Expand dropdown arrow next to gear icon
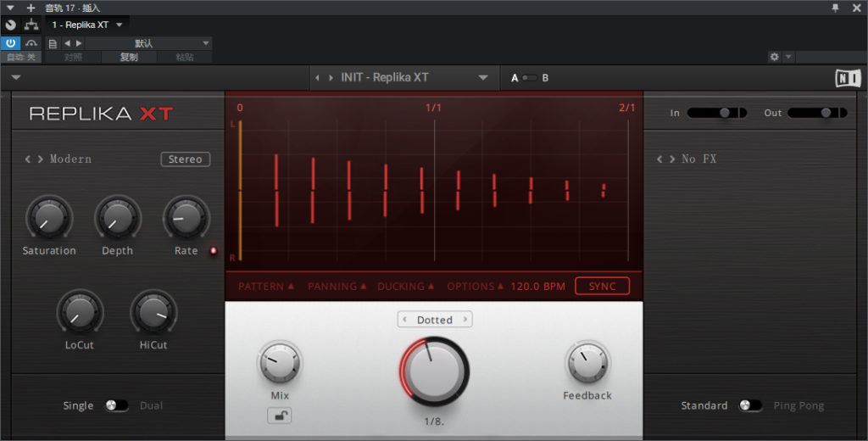Image resolution: width=868 pixels, height=441 pixels. click(x=788, y=57)
